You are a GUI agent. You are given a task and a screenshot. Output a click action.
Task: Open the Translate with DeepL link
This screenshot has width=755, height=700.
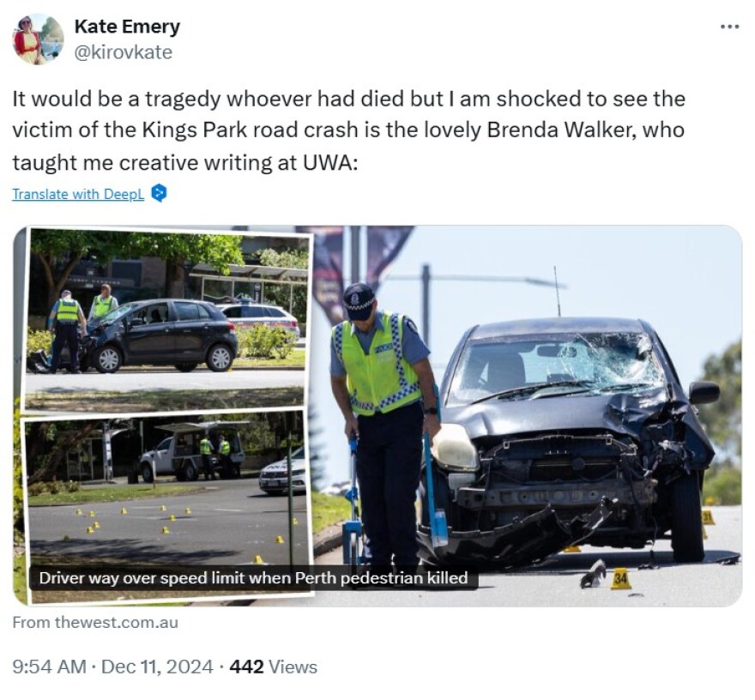78,194
